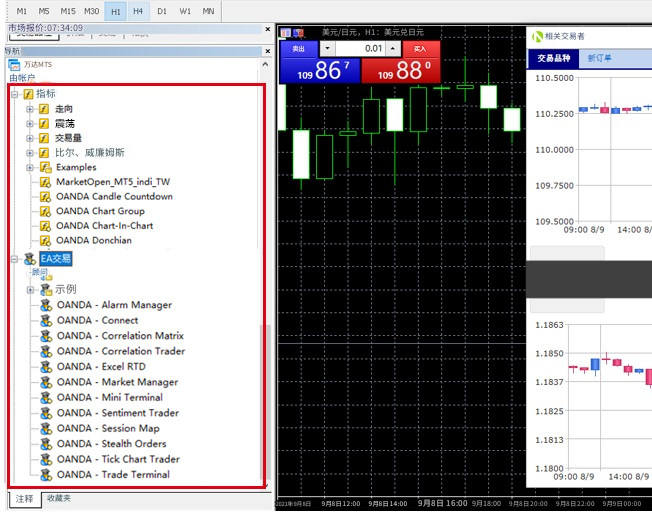The width and height of the screenshot is (652, 512).
Task: Click the OANDA - Market Manager icon
Action: [46, 382]
